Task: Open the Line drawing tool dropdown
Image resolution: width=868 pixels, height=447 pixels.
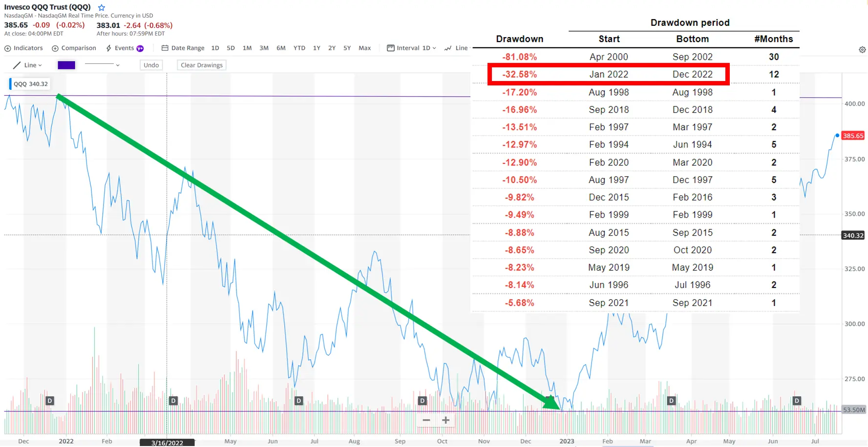Action: (27, 65)
